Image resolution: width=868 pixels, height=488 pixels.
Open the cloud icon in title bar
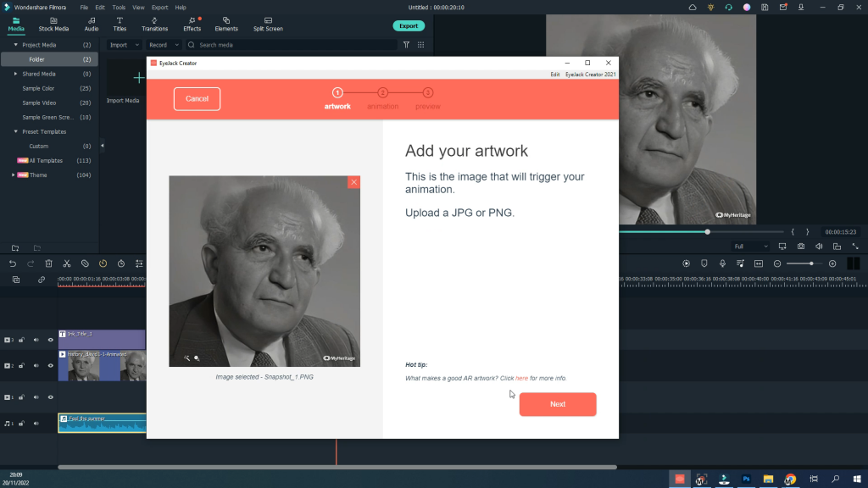pos(693,7)
